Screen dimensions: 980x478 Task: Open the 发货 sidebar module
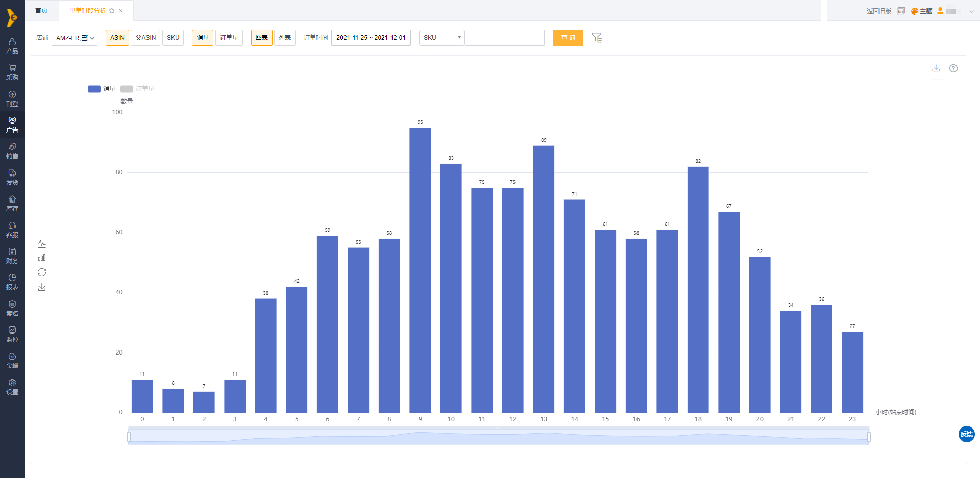click(12, 177)
